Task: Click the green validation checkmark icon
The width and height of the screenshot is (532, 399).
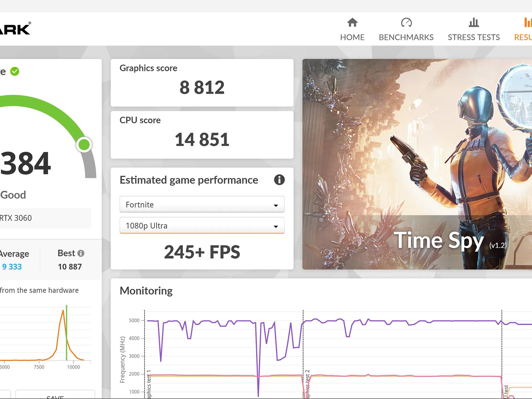Action: [15, 71]
